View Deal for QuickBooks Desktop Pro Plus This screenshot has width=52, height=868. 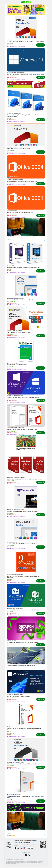point(40,368)
